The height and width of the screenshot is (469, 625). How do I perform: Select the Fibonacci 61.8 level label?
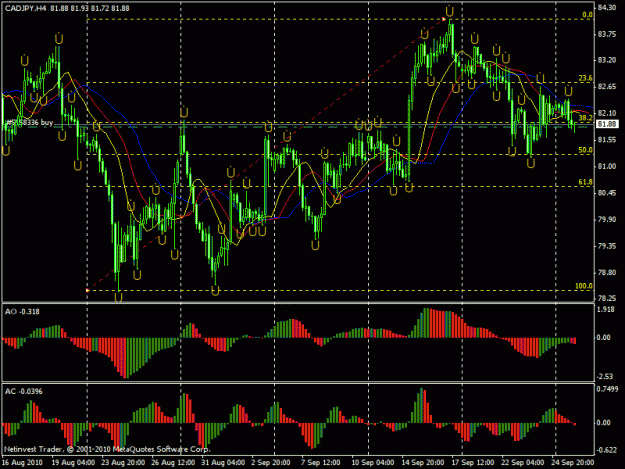(x=585, y=182)
